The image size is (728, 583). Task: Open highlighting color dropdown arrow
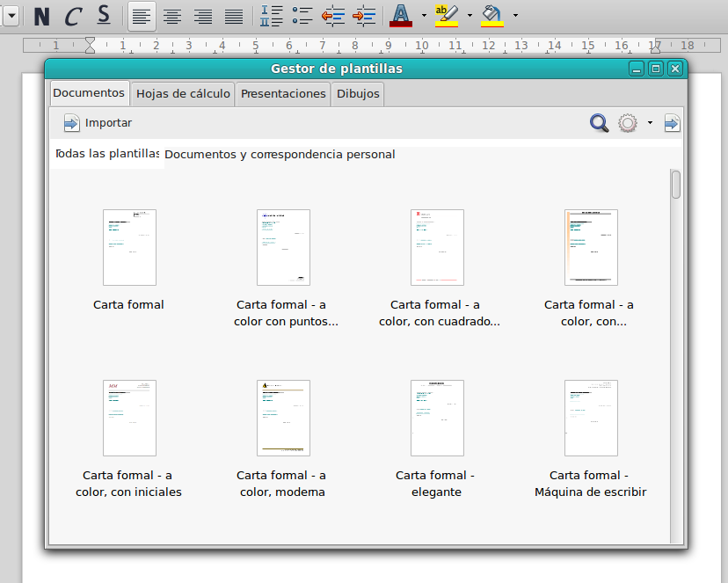(470, 16)
